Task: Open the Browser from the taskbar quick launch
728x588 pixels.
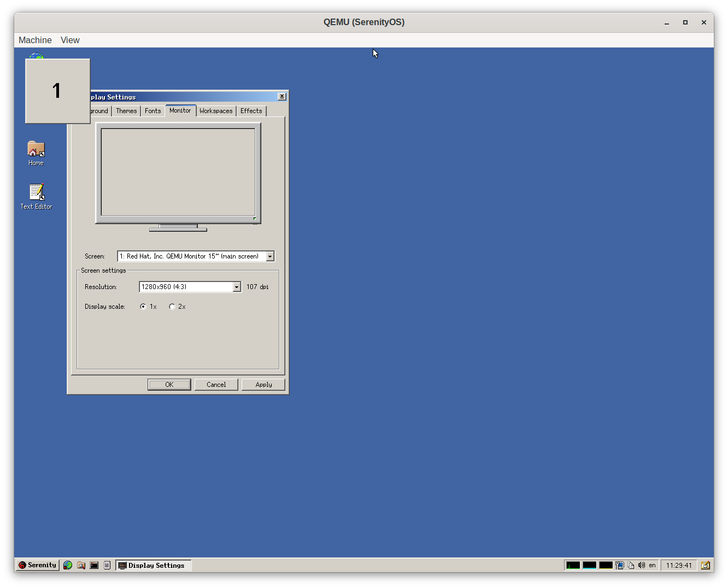Action: (68, 565)
